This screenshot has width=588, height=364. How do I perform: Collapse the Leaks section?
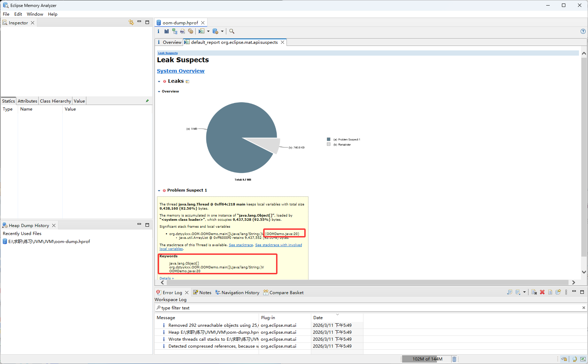(159, 81)
